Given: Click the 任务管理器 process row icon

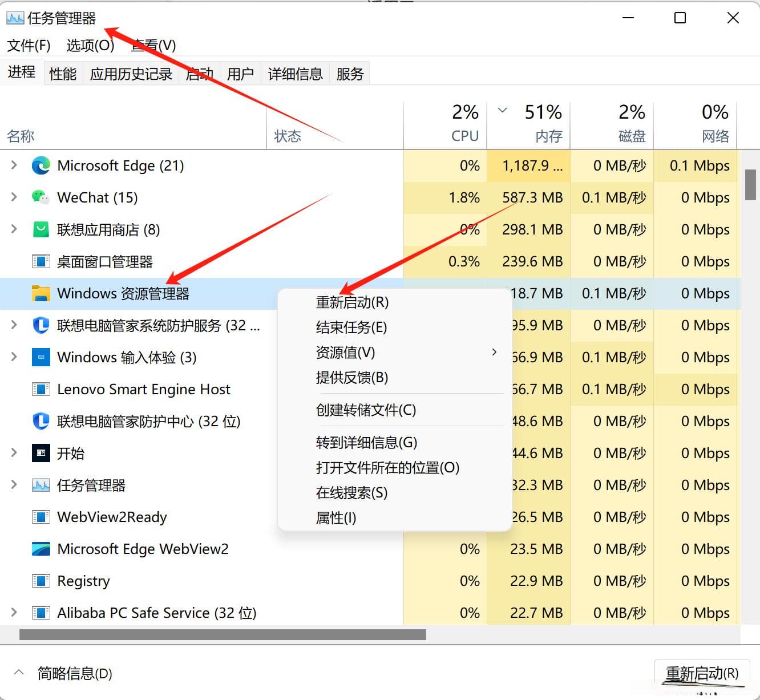Looking at the screenshot, I should pos(41,485).
